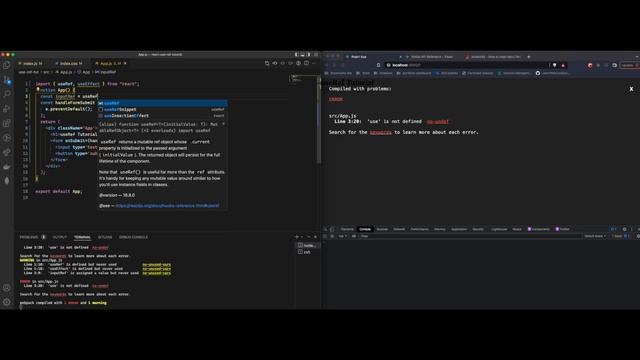Switch to the GITLENS panel tab
The image size is (640, 360).
pyautogui.click(x=105, y=237)
